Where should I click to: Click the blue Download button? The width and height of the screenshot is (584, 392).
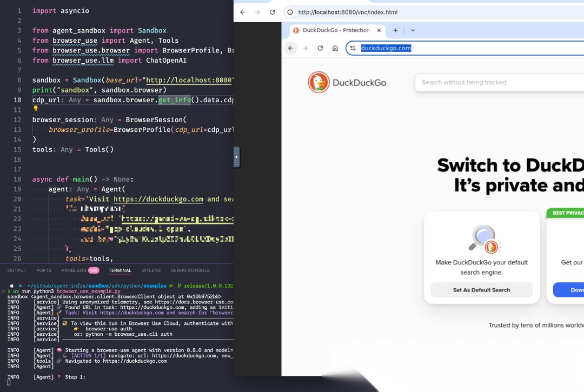click(568, 290)
